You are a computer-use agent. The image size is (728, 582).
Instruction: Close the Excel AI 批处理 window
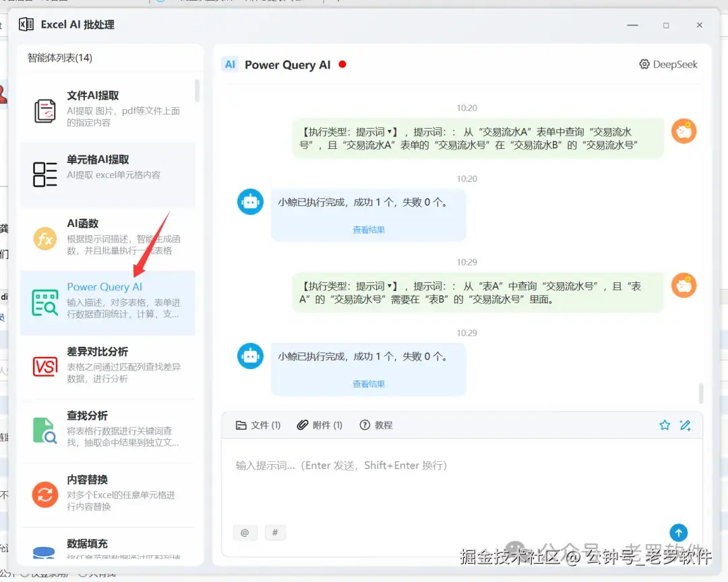pos(699,25)
